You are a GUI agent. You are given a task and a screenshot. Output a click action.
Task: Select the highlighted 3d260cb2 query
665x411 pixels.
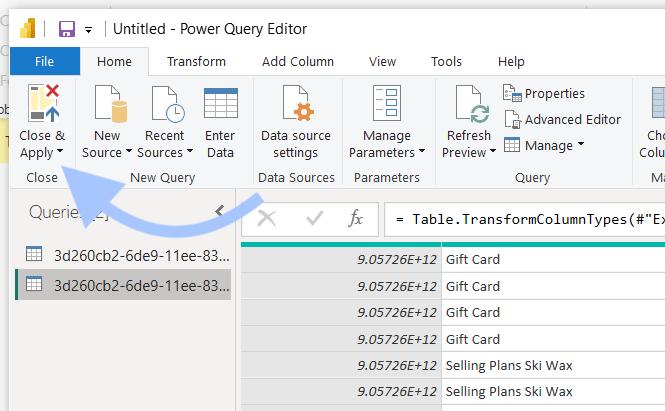pyautogui.click(x=123, y=285)
